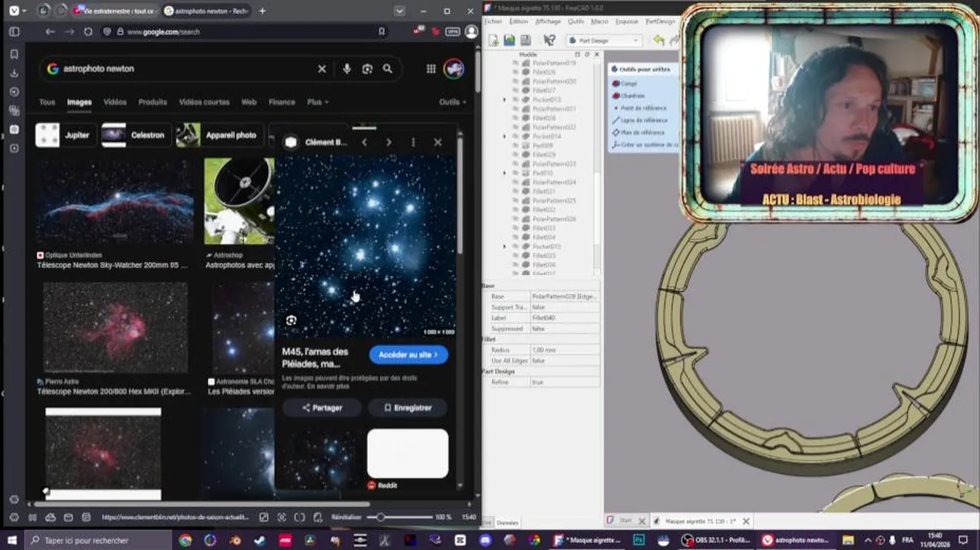Click the Point de référence tool
The width and height of the screenshot is (980, 550).
click(640, 108)
